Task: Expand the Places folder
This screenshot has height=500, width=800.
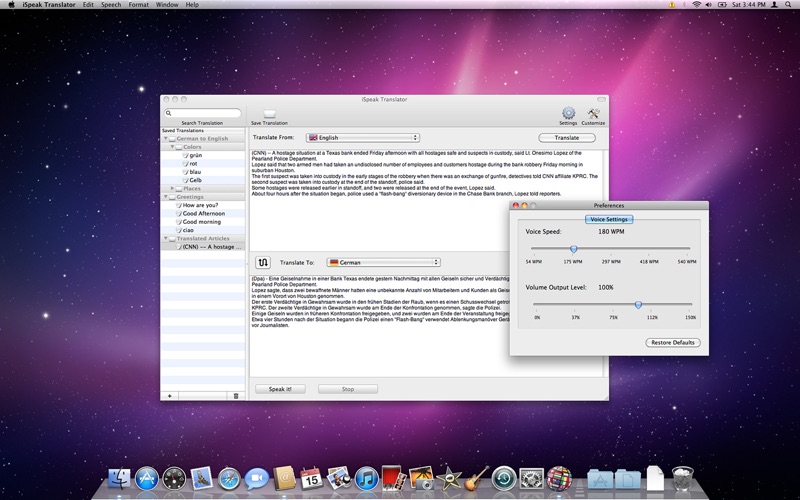Action: click(172, 188)
